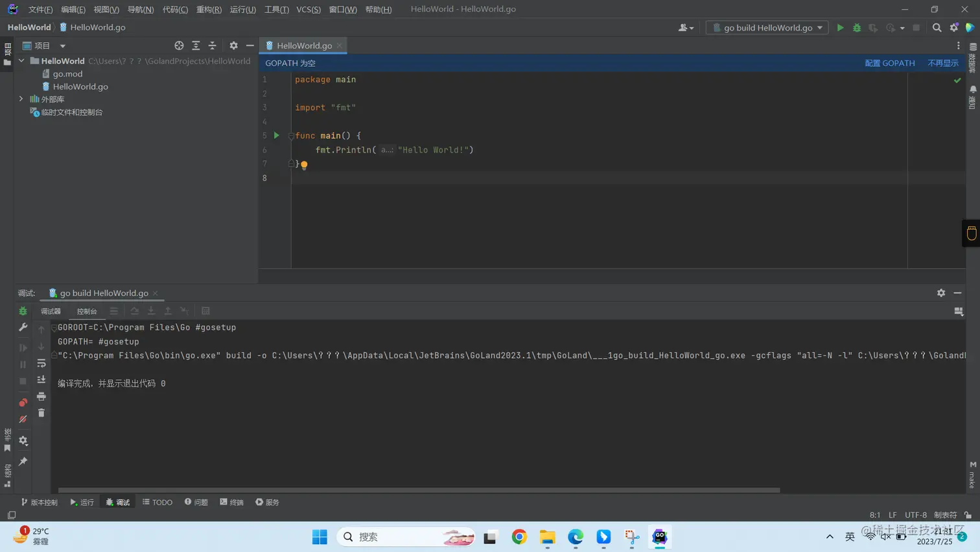
Task: Toggle soft-wrap in the debug console
Action: click(41, 363)
